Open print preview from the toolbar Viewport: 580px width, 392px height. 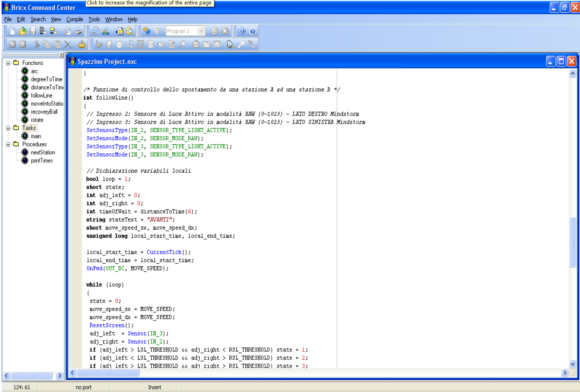(x=68, y=31)
